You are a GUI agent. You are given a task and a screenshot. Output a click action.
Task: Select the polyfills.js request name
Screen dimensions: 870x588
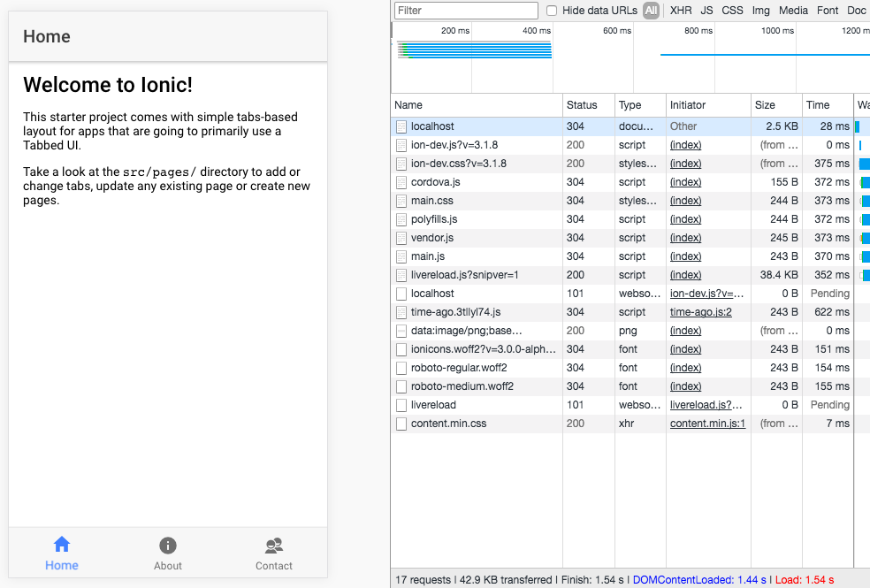[x=434, y=219]
